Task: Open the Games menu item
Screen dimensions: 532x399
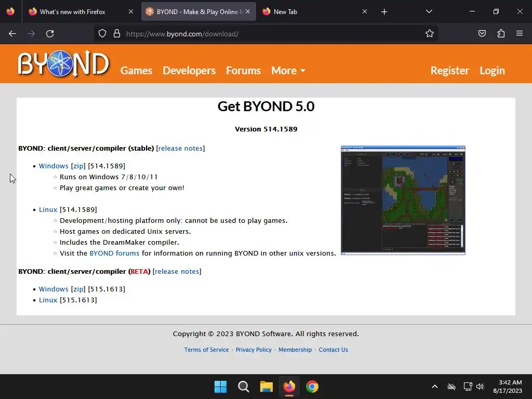Action: pyautogui.click(x=136, y=71)
